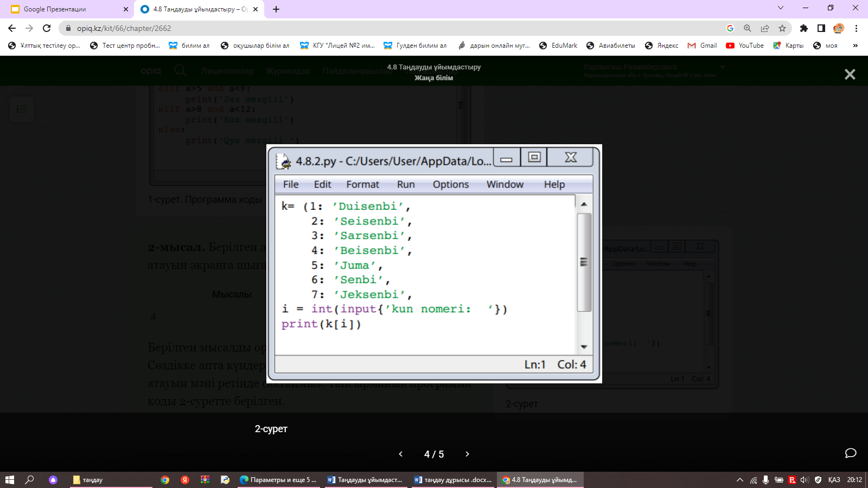Open the Яндекс bookmark

tap(662, 46)
